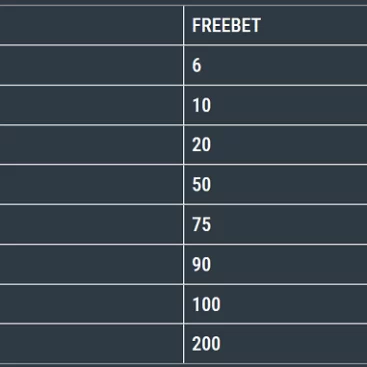Image resolution: width=367 pixels, height=367 pixels.
Task: Select the cell containing 75
Action: coord(275,224)
